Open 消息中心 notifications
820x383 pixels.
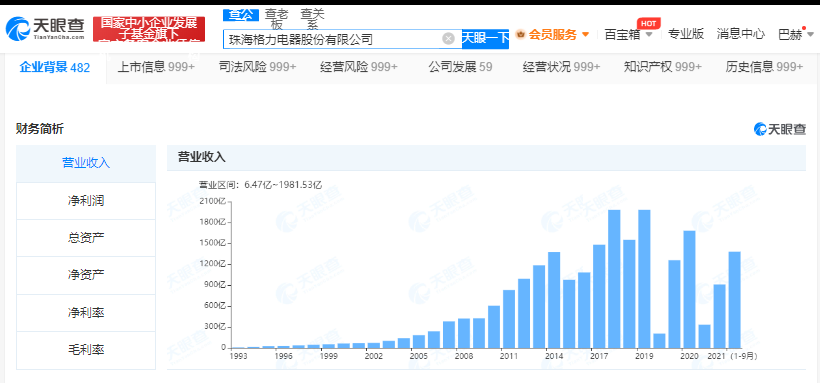coord(741,35)
